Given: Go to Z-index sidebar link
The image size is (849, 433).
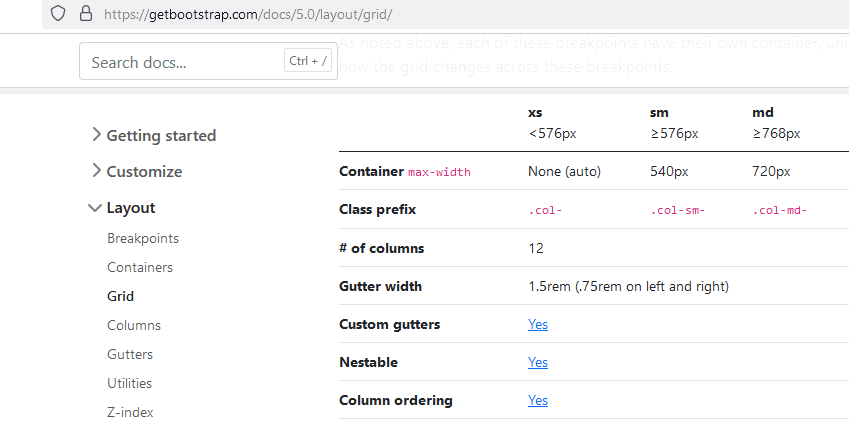Looking at the screenshot, I should pyautogui.click(x=130, y=412).
